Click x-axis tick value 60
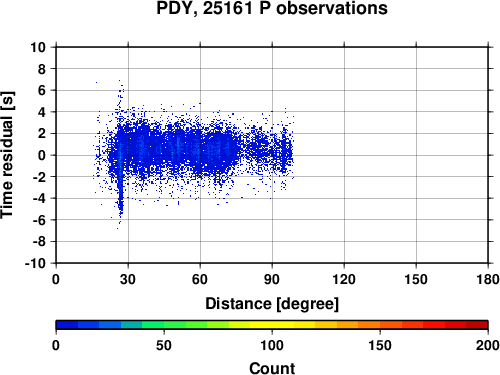Viewport: 500px width, 375px height. (200, 279)
